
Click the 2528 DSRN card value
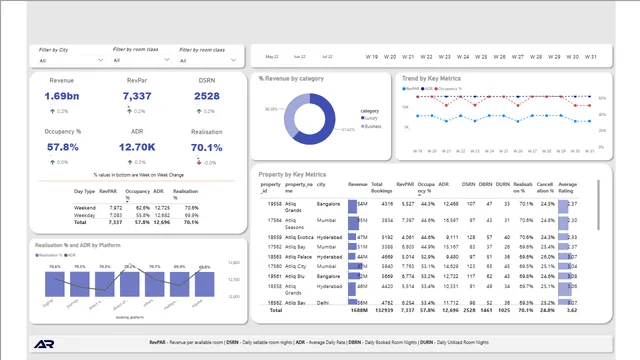207,96
